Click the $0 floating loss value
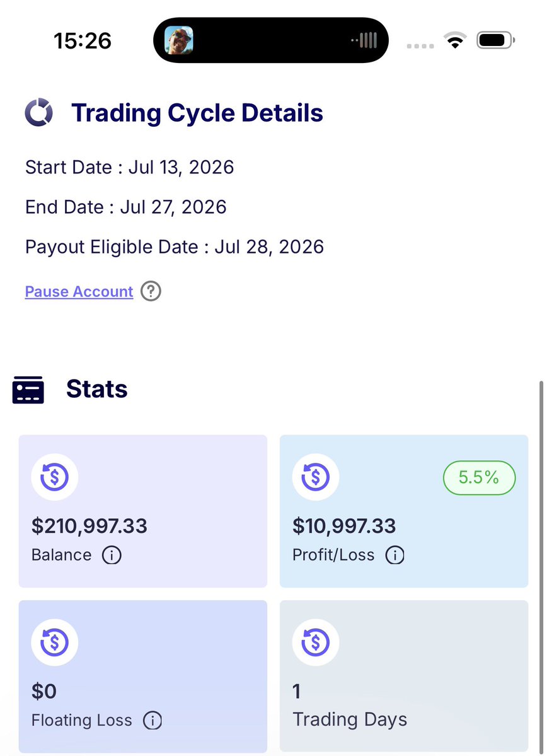547x756 pixels. point(44,692)
